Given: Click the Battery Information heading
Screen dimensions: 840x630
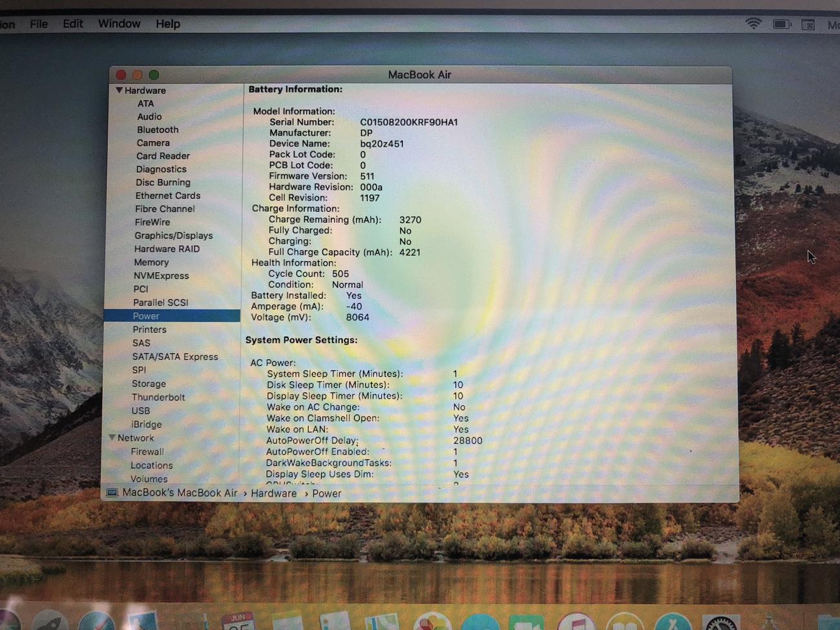Looking at the screenshot, I should coord(295,89).
